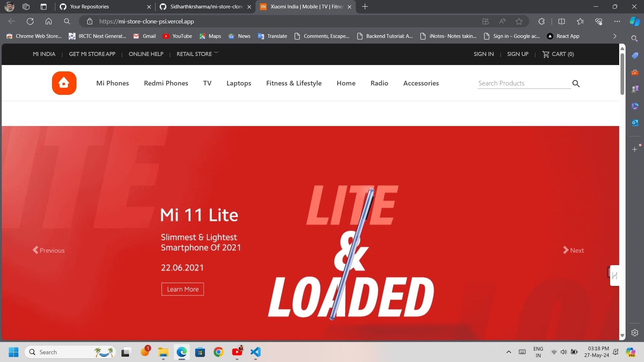Click the product search magnifier icon

point(576,83)
